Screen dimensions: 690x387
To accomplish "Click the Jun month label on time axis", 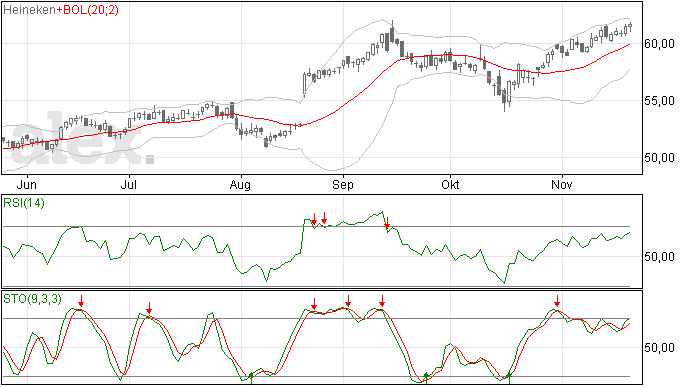I will (x=26, y=184).
